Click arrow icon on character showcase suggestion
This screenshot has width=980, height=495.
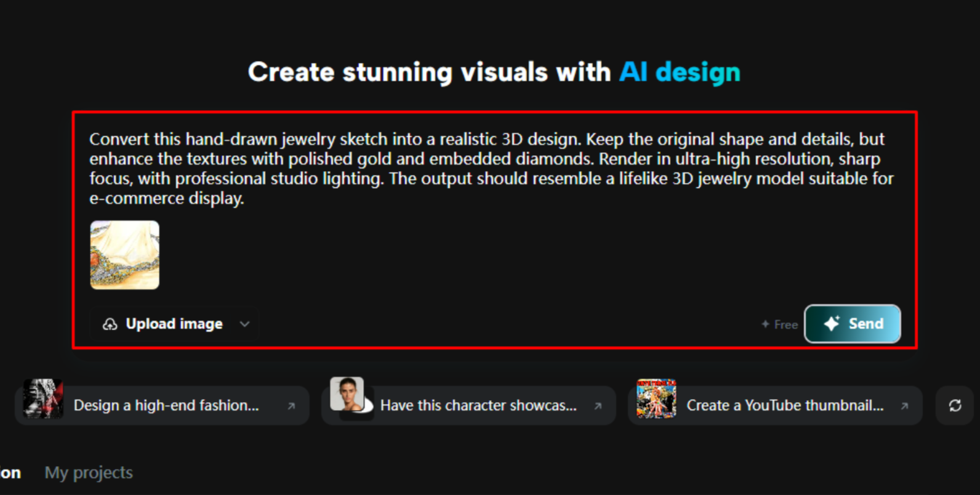click(598, 406)
